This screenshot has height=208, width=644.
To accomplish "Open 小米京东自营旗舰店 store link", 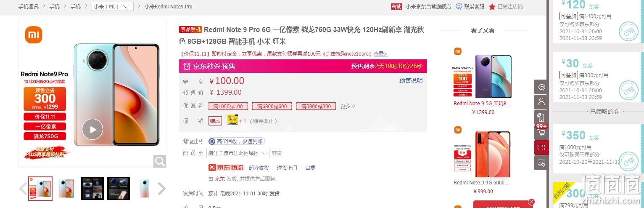I will pos(428,7).
